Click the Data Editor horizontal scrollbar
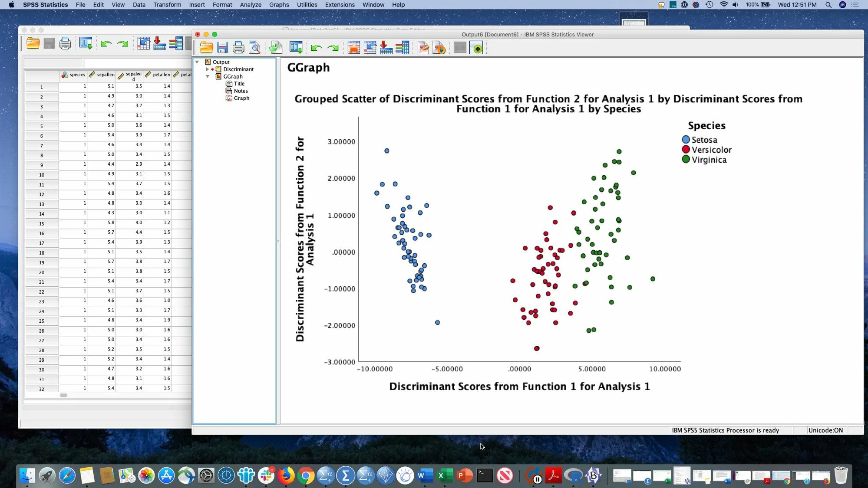 pos(63,395)
